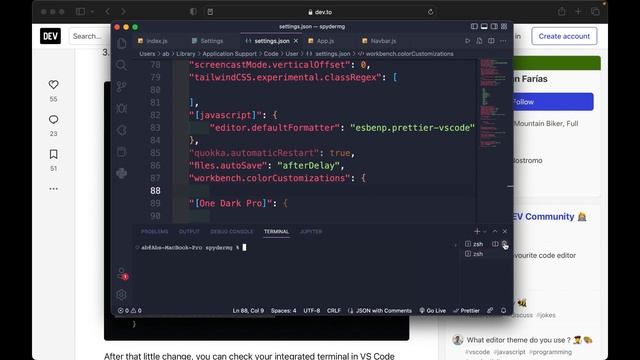Open a new Safari tab
640x360 pixels.
pyautogui.click(x=578, y=12)
